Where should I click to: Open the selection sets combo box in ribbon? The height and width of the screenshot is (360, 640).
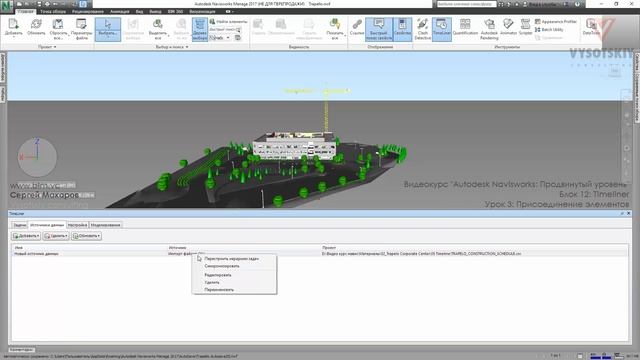[x=220, y=38]
